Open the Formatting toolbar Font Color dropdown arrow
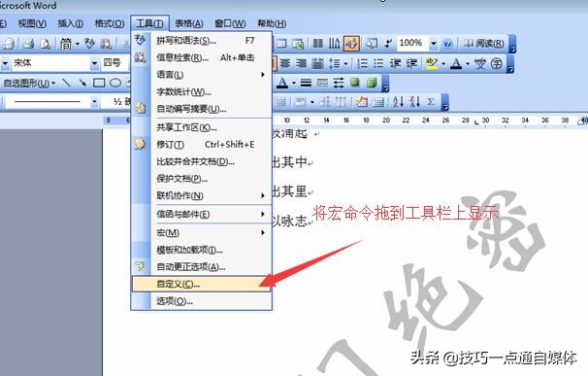588x376 pixels. (468, 63)
